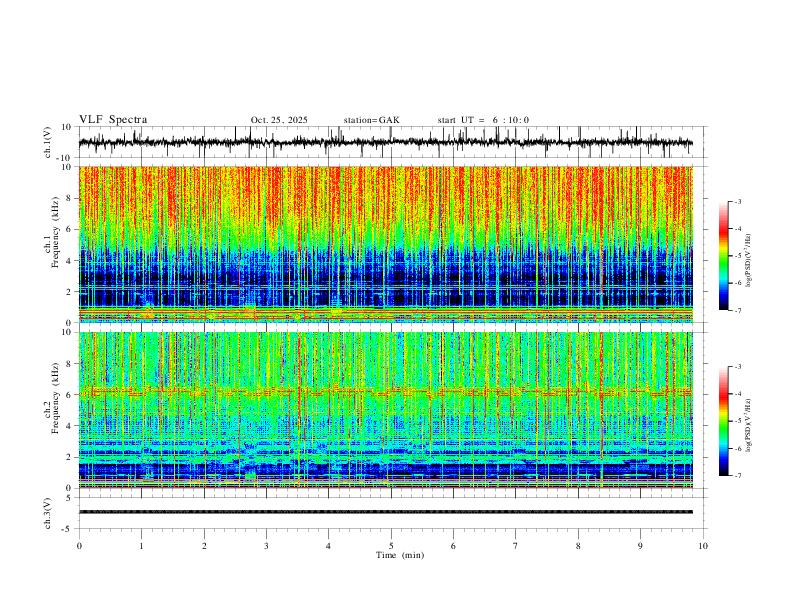Click the "-5" label on ch.2 colorbar
This screenshot has height=612, width=792.
pos(737,421)
